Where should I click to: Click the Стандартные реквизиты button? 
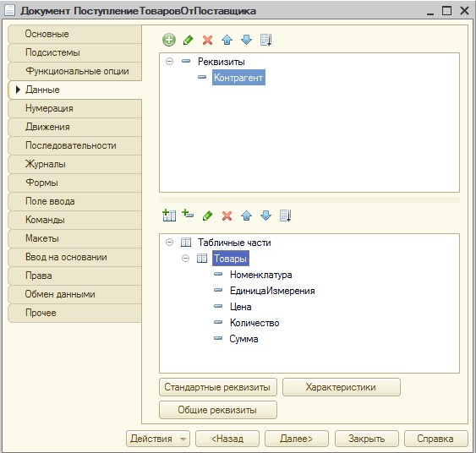pyautogui.click(x=217, y=387)
